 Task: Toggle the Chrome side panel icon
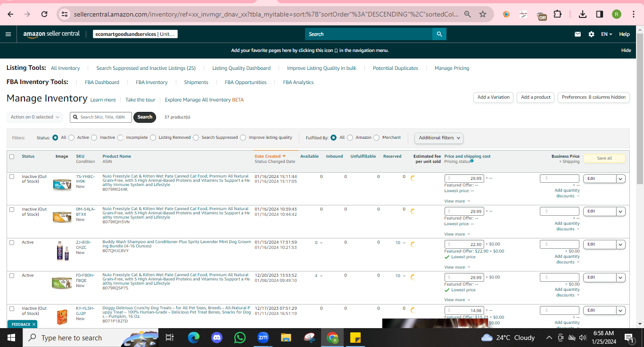pos(600,14)
